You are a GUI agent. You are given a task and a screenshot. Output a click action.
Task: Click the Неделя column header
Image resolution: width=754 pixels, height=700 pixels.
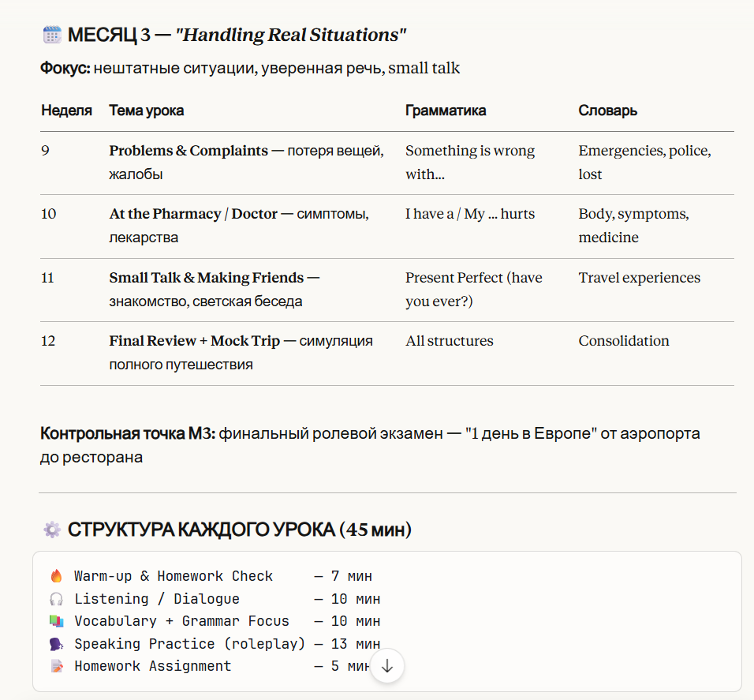tap(66, 110)
